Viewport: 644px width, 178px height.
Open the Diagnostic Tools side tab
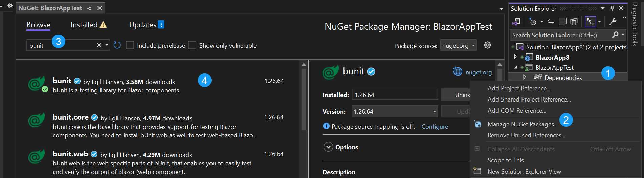(635, 24)
